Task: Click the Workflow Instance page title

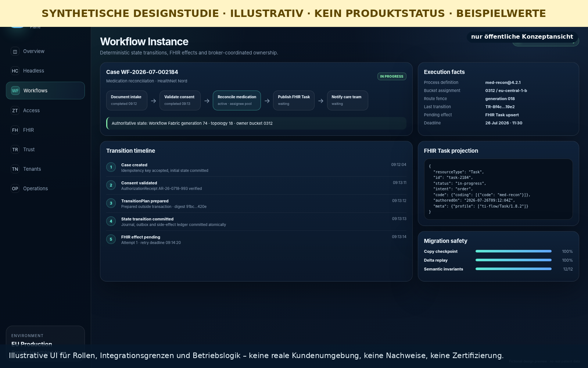Action: [144, 42]
